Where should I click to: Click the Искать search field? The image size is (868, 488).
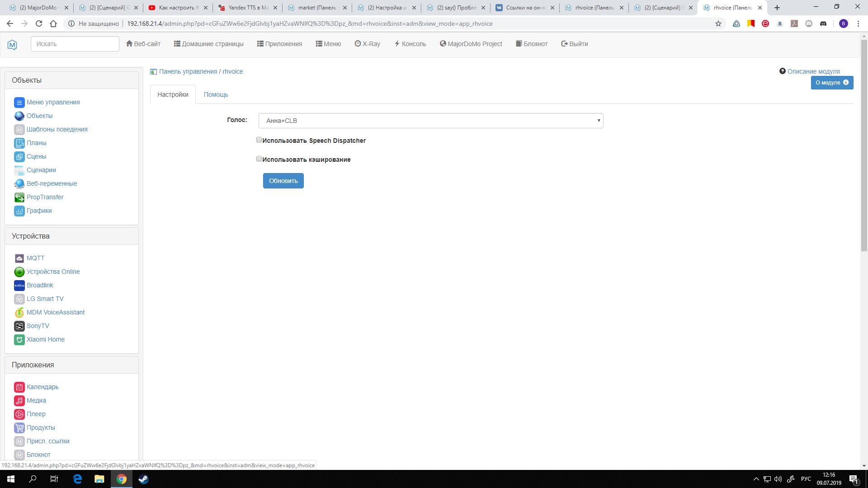tap(75, 44)
